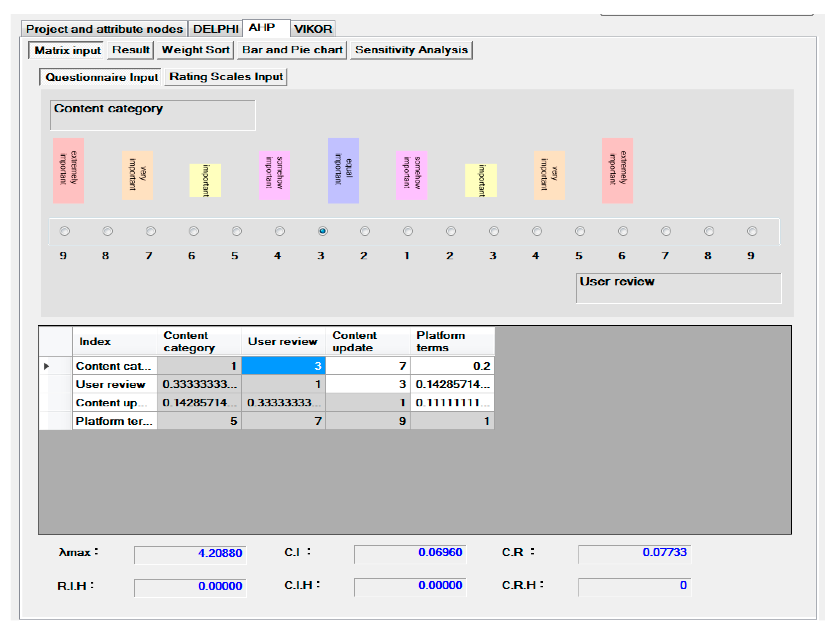Open Project and attribute nodes tab
Viewport: 840px width, 633px height.
tap(104, 29)
